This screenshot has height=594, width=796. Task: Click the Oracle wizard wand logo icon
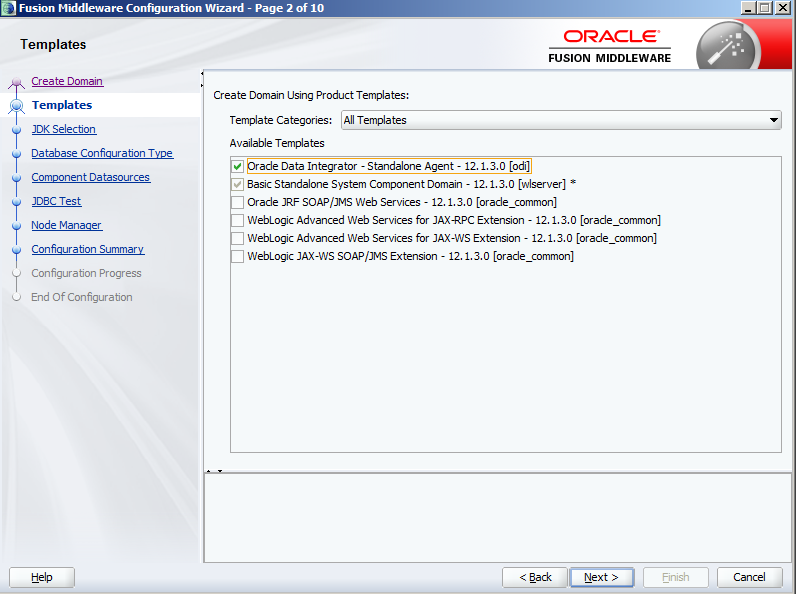(x=728, y=46)
